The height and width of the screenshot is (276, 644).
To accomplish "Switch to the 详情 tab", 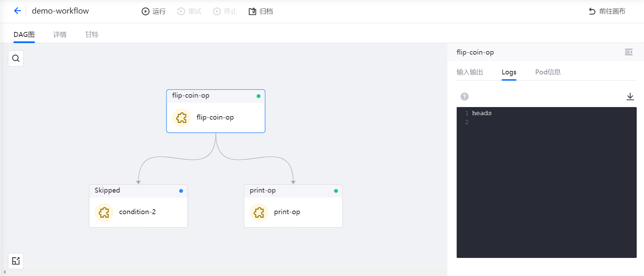I will [x=60, y=34].
